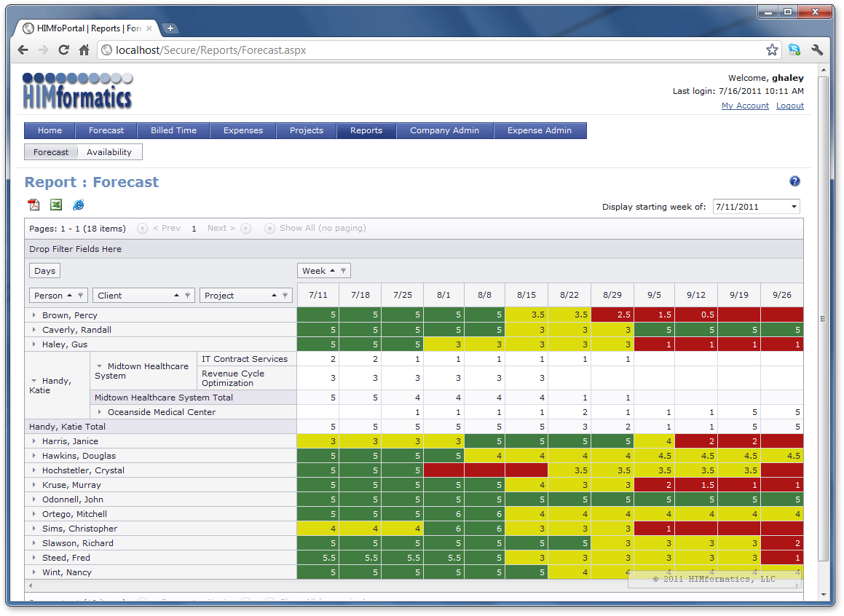Click the filter icon on Week field
Screen dimensions: 844x616
point(344,271)
